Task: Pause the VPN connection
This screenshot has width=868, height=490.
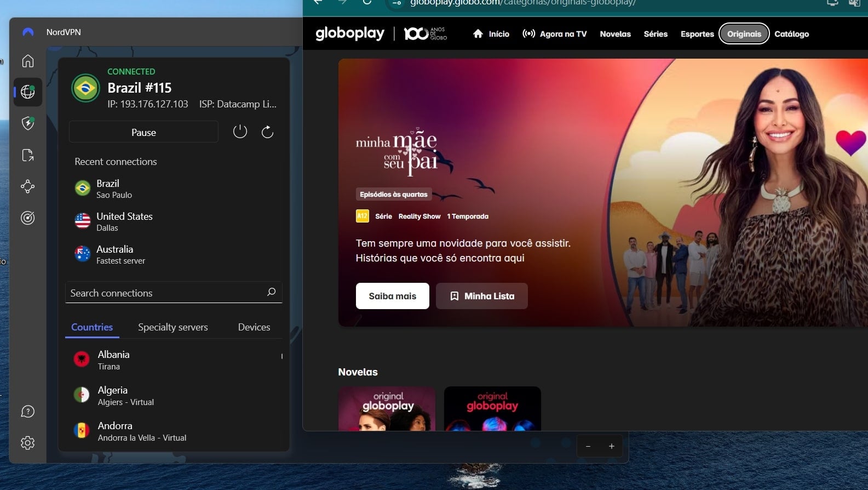Action: tap(143, 132)
